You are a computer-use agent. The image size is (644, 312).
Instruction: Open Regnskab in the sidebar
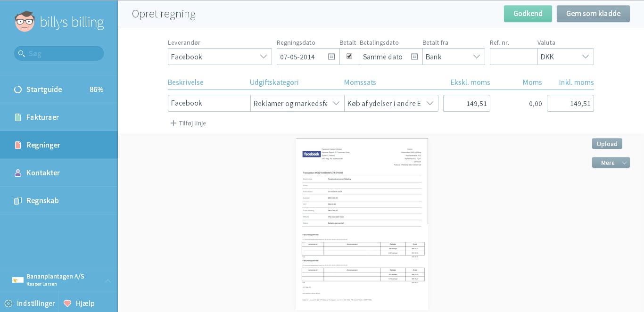pyautogui.click(x=58, y=201)
